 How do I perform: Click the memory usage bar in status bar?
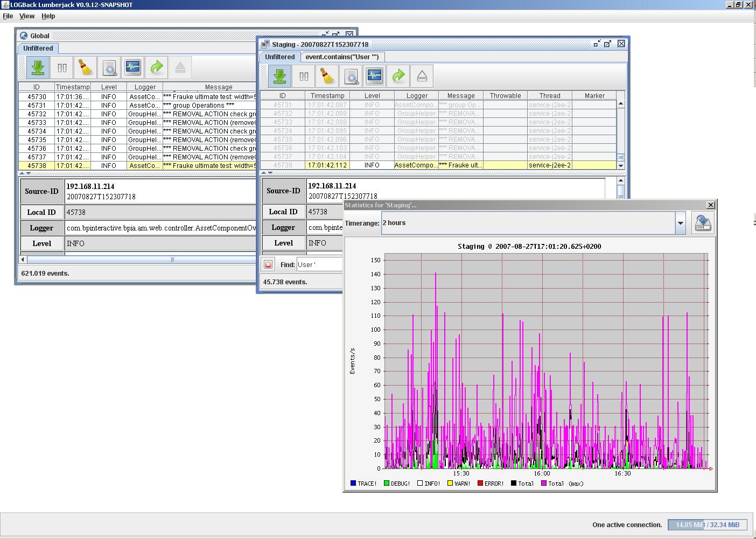(707, 524)
